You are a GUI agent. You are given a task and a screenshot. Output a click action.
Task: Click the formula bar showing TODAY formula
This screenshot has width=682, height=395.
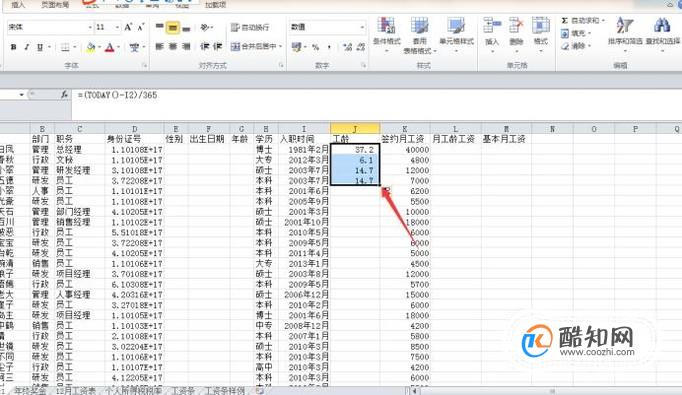point(376,95)
